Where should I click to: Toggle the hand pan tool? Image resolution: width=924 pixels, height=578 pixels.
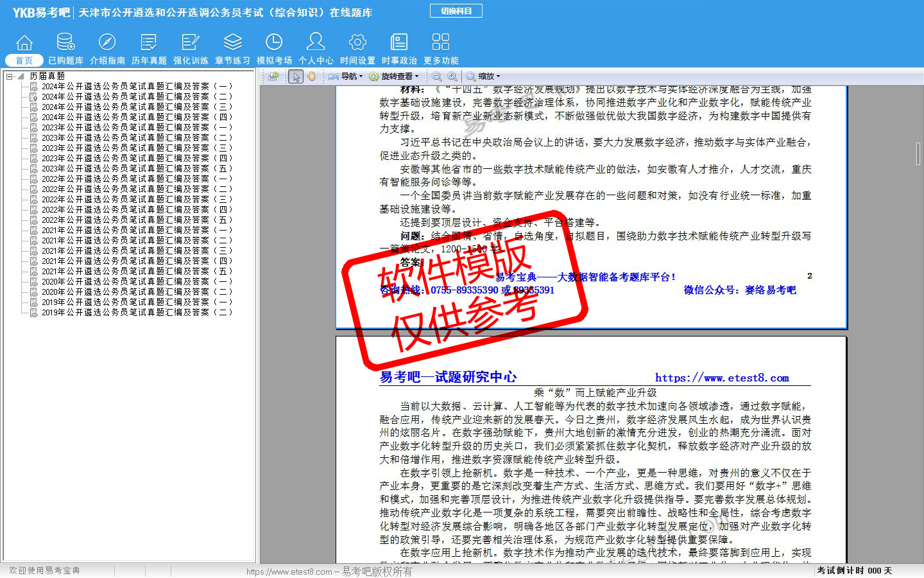tap(312, 76)
